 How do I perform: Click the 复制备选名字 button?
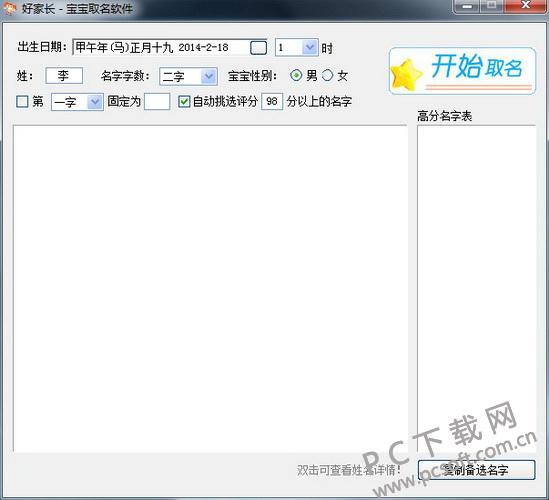coord(477,470)
